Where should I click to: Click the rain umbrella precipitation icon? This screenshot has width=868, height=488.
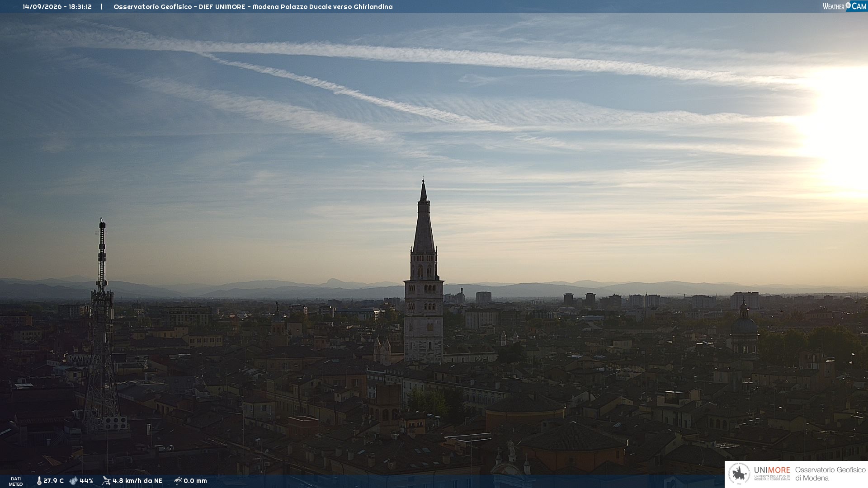pos(178,481)
